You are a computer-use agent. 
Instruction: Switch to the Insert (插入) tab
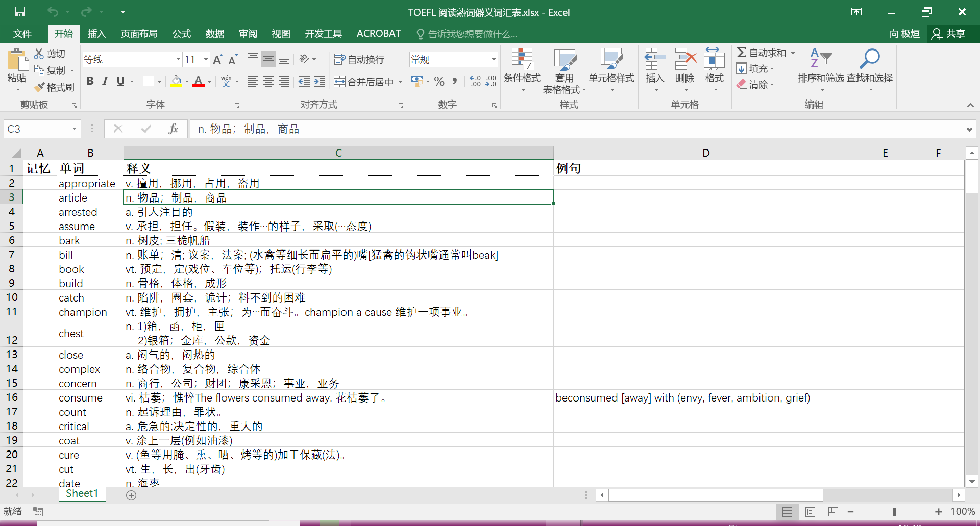tap(96, 34)
